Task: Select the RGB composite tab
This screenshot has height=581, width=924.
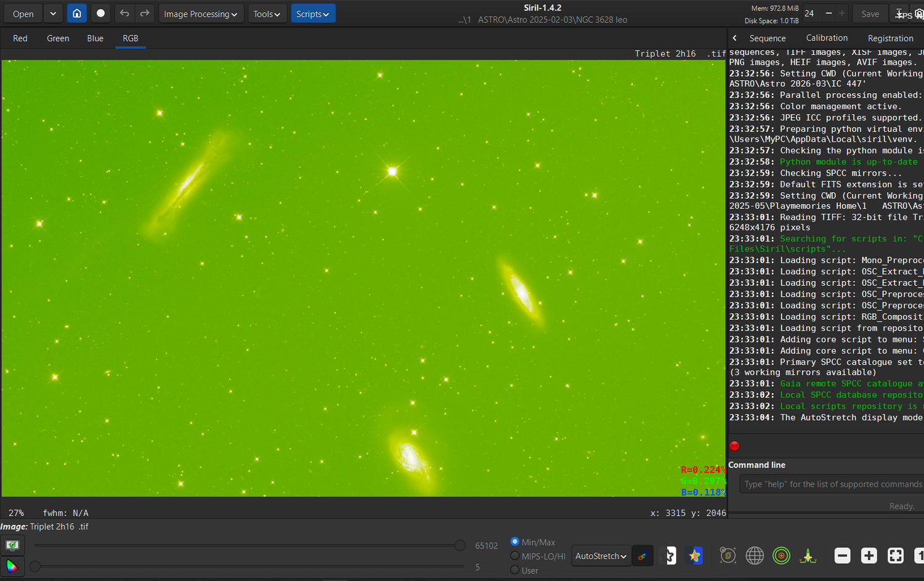Action: click(x=131, y=38)
